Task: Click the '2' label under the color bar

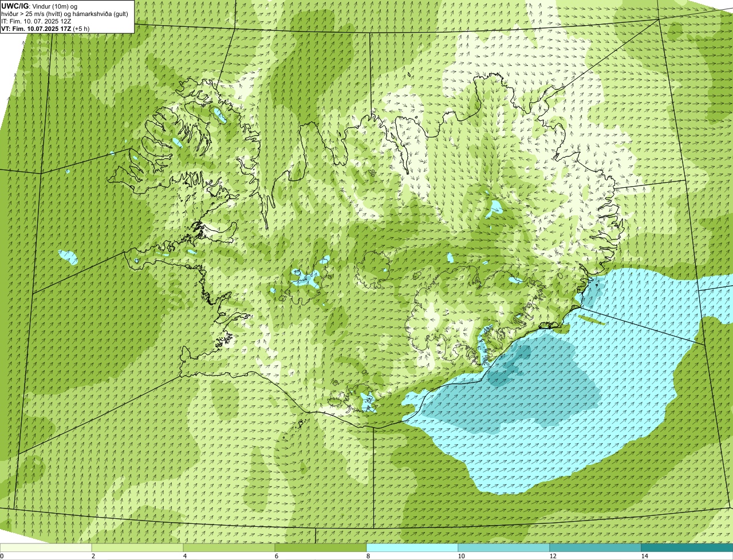Action: coord(93,556)
